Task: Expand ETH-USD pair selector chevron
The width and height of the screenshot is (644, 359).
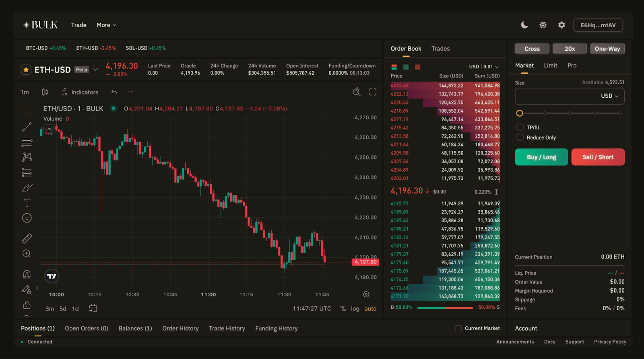Action: coord(95,70)
